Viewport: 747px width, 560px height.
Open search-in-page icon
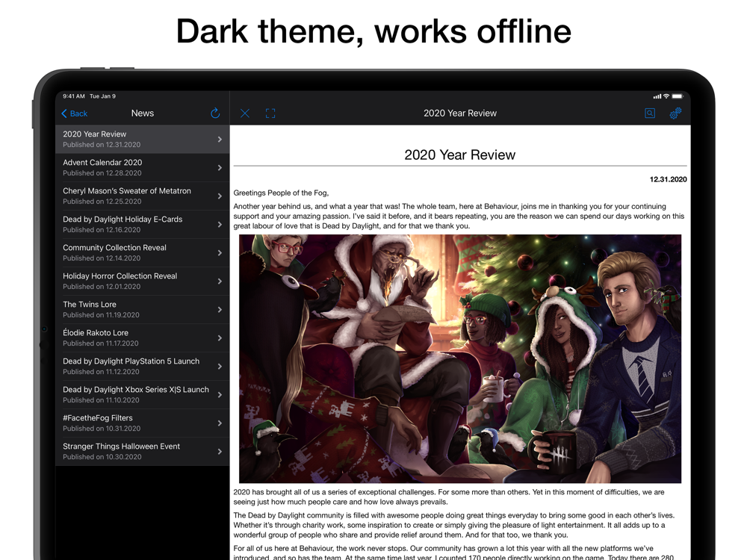[x=650, y=113]
